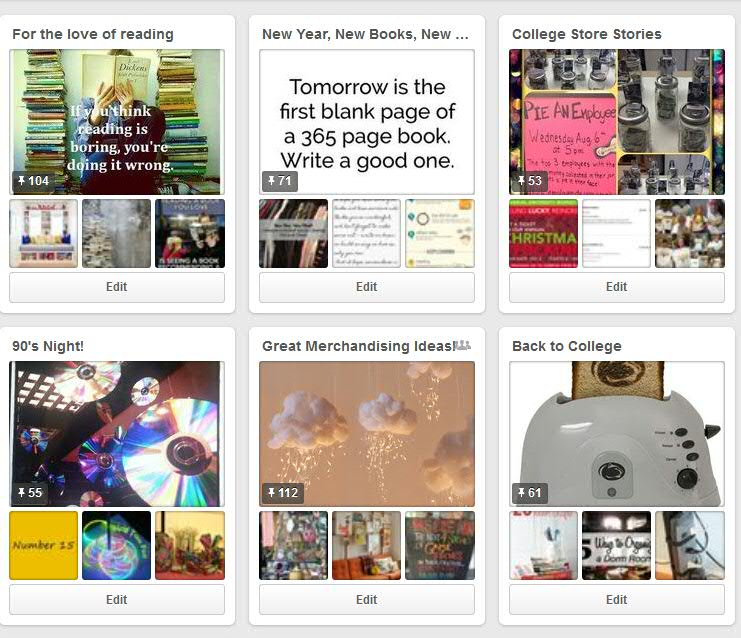The height and width of the screenshot is (638, 741).
Task: Click the 71 pin count badge
Action: tap(280, 181)
